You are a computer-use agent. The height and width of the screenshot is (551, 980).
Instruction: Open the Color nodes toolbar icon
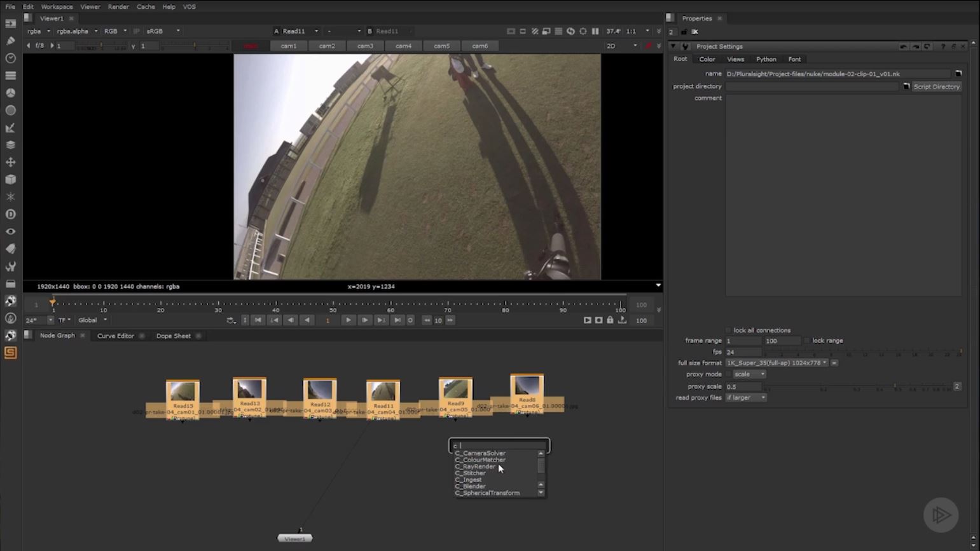(x=10, y=93)
